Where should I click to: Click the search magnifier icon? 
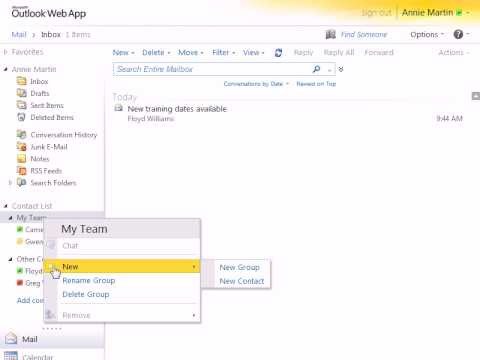coord(316,69)
